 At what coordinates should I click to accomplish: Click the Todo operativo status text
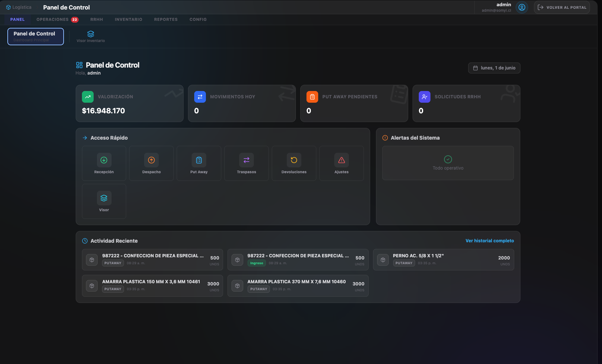coord(448,168)
